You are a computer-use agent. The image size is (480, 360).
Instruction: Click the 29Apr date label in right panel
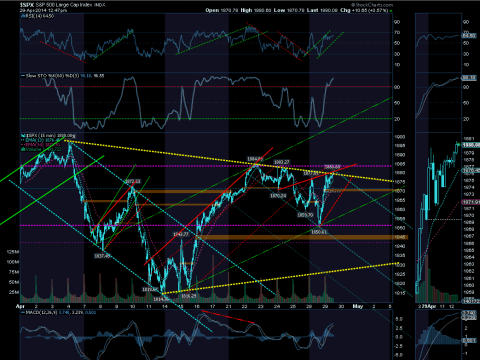coord(428,306)
